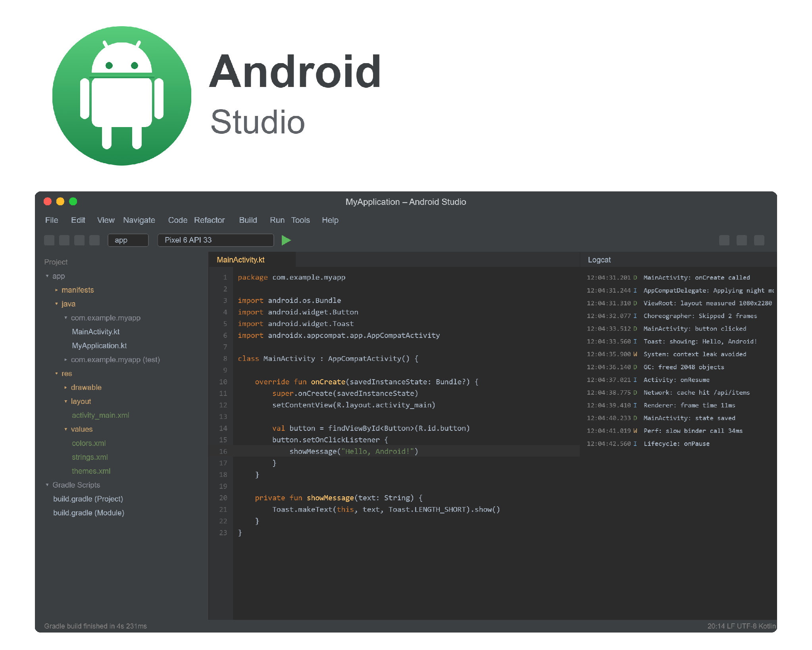
Task: Open the Pixel 6 API 33 device selector
Action: [x=216, y=240]
